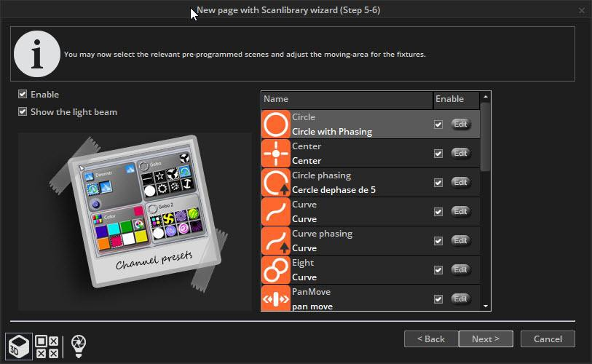Uncheck the Enable checkbox
The image size is (592, 364).
tap(23, 95)
